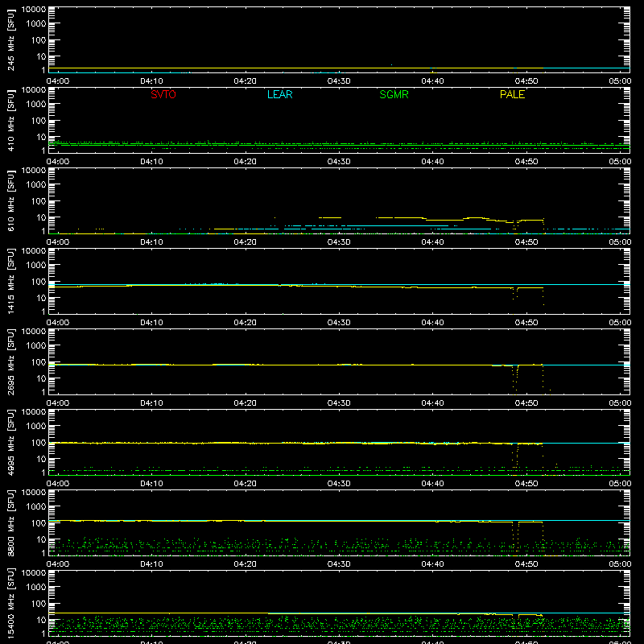Click 04:00 tick under 245 MHz panel

57,81
